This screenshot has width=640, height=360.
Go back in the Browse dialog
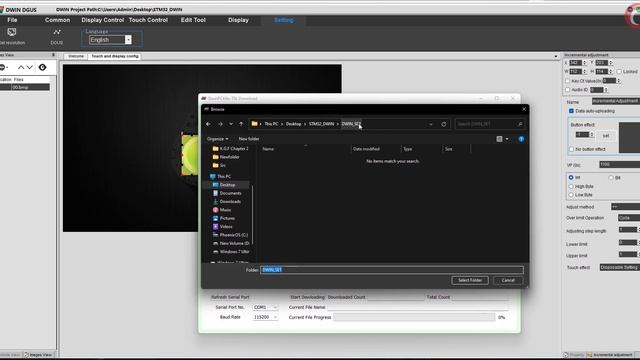[209, 124]
